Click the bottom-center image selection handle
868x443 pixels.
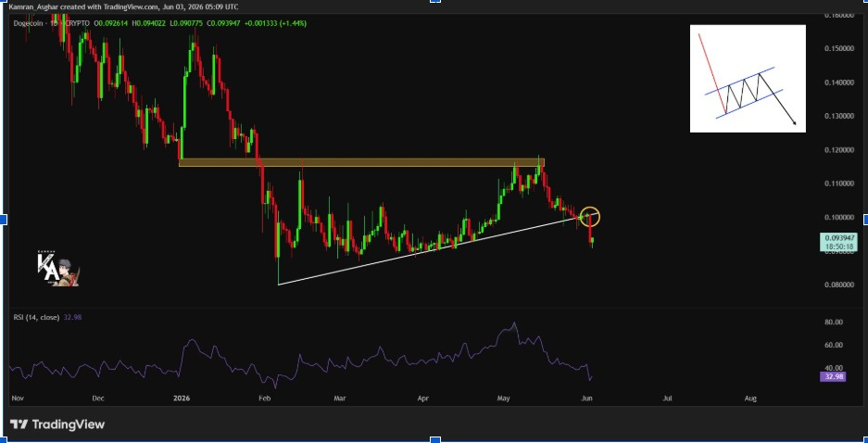435,440
